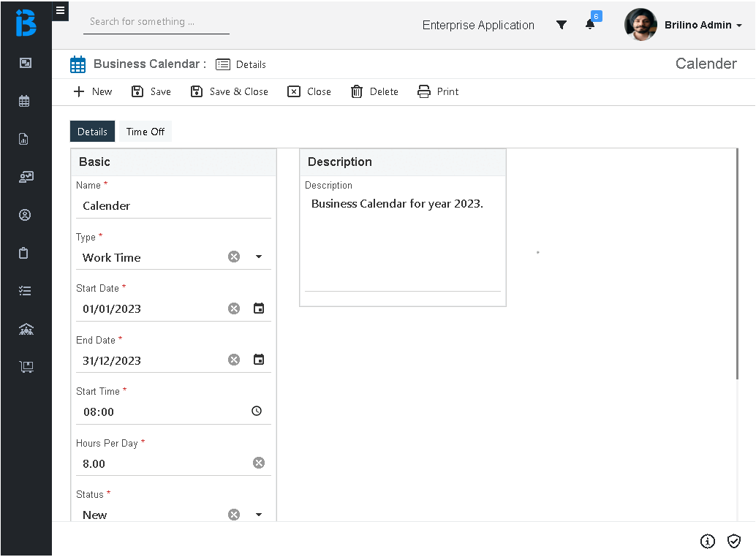Select the Work Time type value

(x=112, y=258)
